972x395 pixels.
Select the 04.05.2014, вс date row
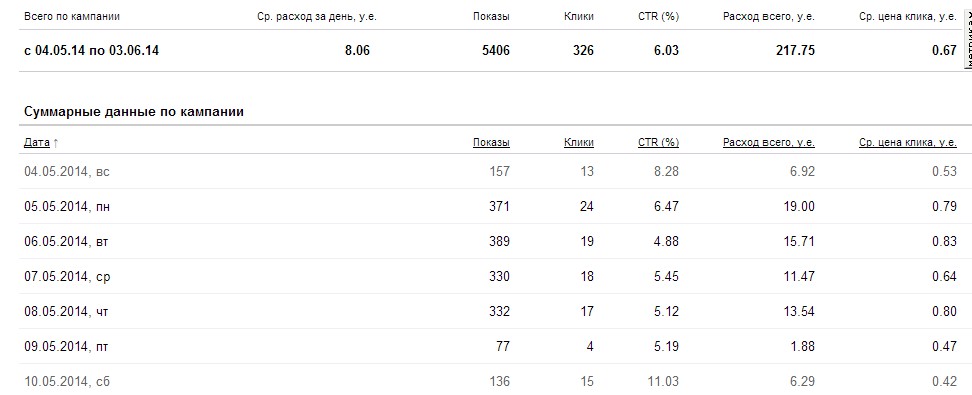(x=490, y=171)
